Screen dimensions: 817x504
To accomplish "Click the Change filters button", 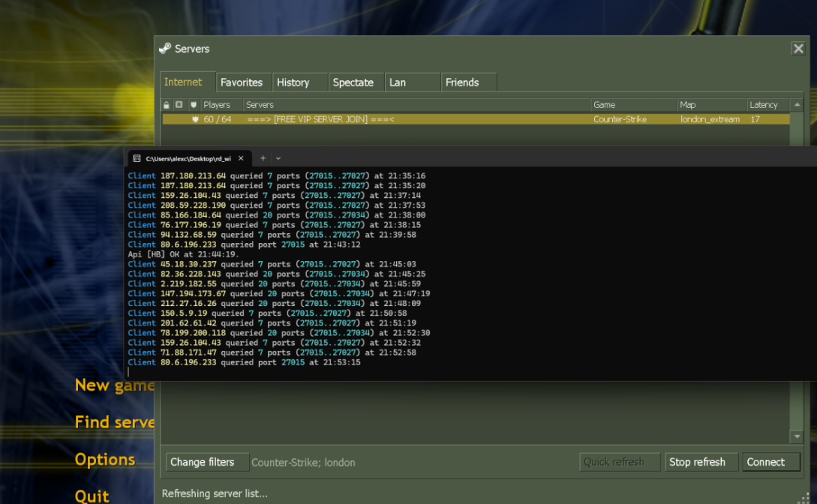I will [207, 462].
